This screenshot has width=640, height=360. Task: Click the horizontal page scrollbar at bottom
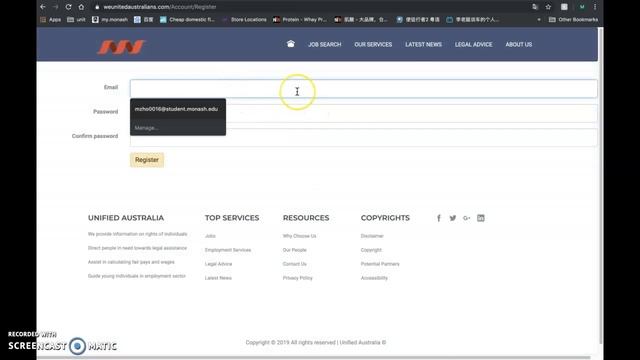(313, 357)
